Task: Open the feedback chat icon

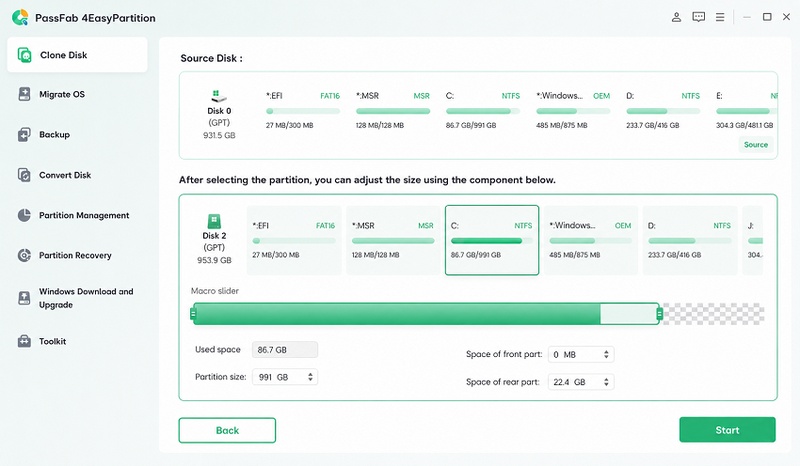Action: (x=698, y=17)
